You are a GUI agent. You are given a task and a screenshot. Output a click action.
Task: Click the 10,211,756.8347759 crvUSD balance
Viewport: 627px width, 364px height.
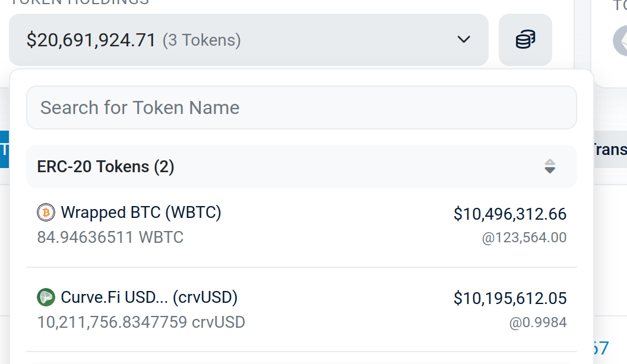[x=141, y=322]
